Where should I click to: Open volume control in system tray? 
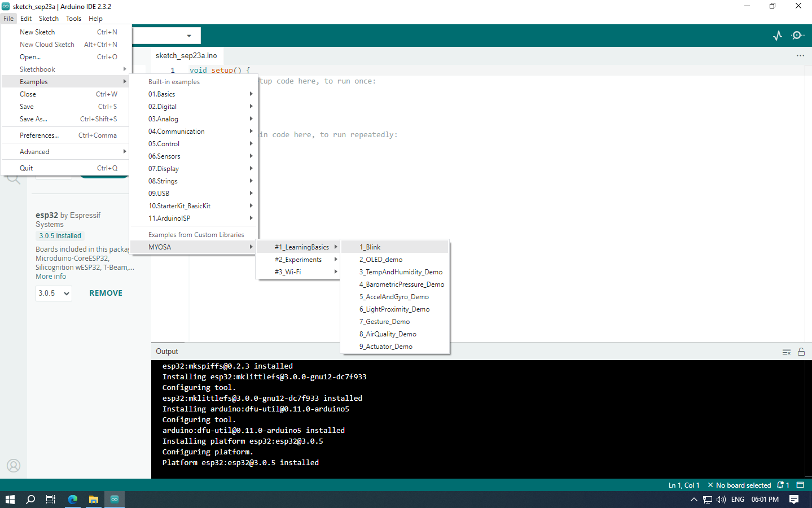click(721, 500)
